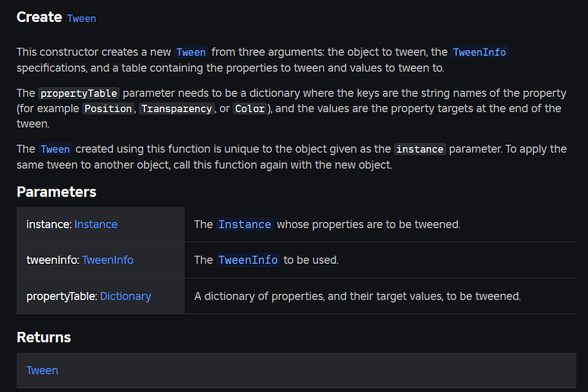
Task: Click the propertyTable code term in paragraph
Action: click(79, 93)
